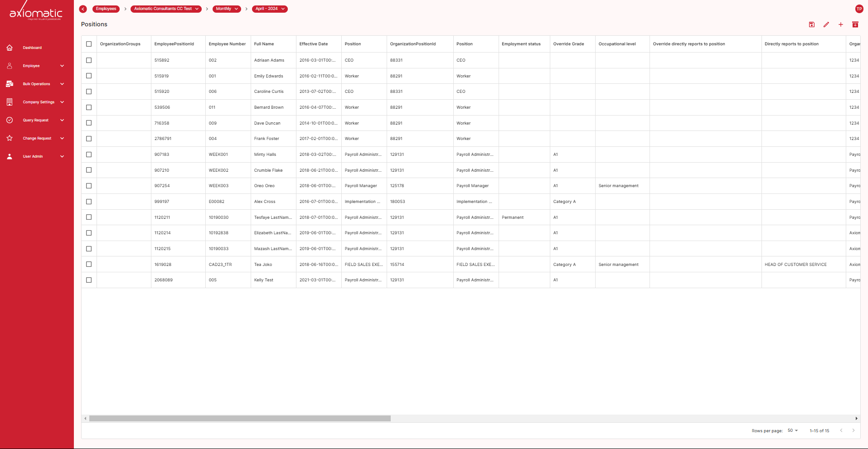Check the box for Adriaan Adams row
This screenshot has width=868, height=449.
89,60
